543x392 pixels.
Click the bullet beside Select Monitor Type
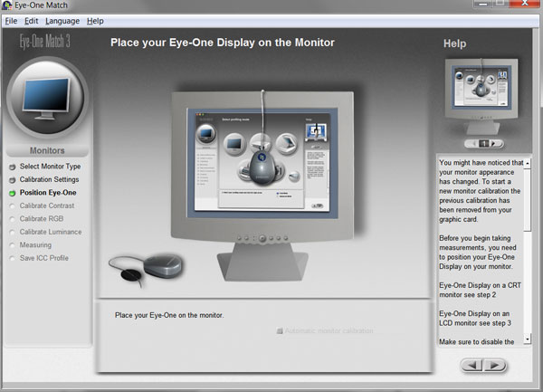13,167
